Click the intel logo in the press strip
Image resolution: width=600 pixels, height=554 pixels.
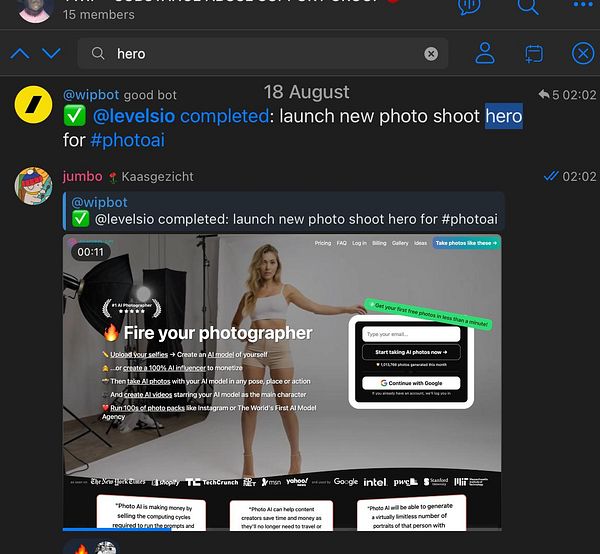pos(375,482)
